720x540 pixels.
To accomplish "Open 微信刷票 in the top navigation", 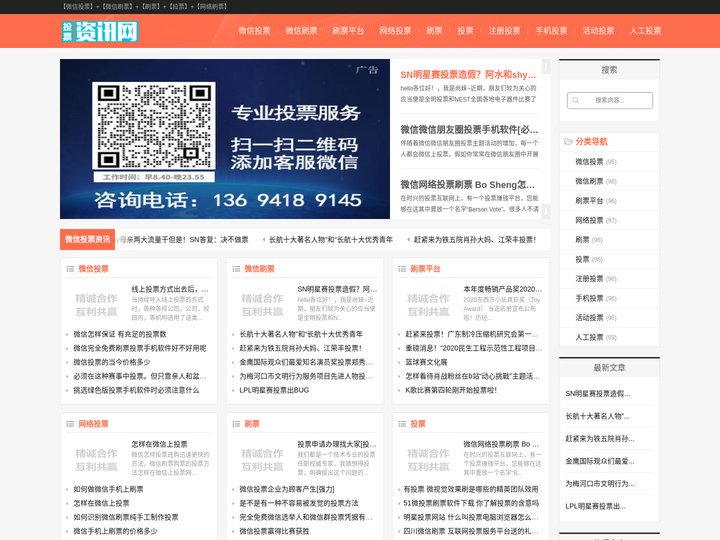I will point(301,31).
